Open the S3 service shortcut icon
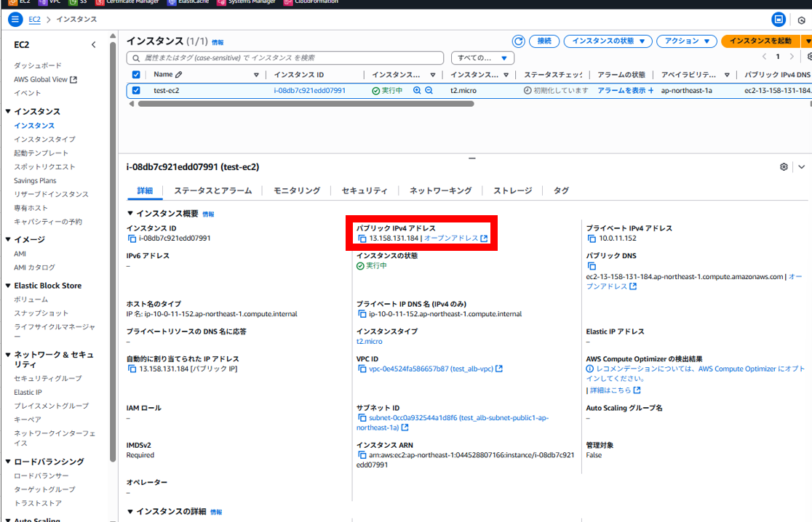 point(72,3)
